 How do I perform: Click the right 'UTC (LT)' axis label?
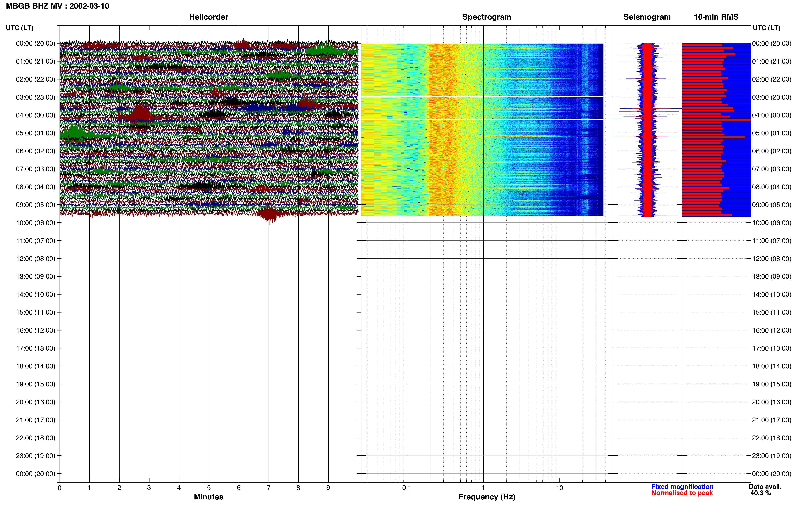(x=766, y=28)
